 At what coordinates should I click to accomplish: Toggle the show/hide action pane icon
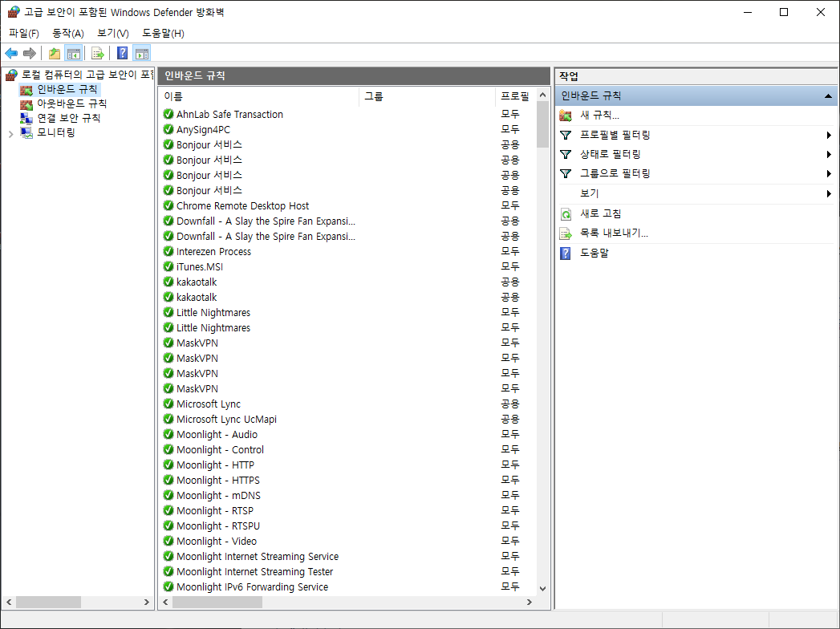pos(142,53)
